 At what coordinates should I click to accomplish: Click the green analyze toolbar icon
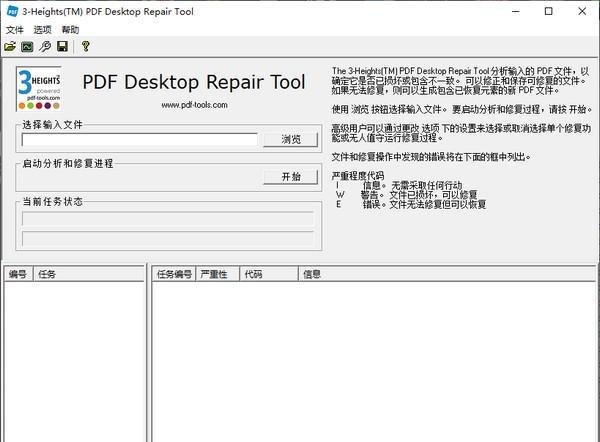point(27,47)
